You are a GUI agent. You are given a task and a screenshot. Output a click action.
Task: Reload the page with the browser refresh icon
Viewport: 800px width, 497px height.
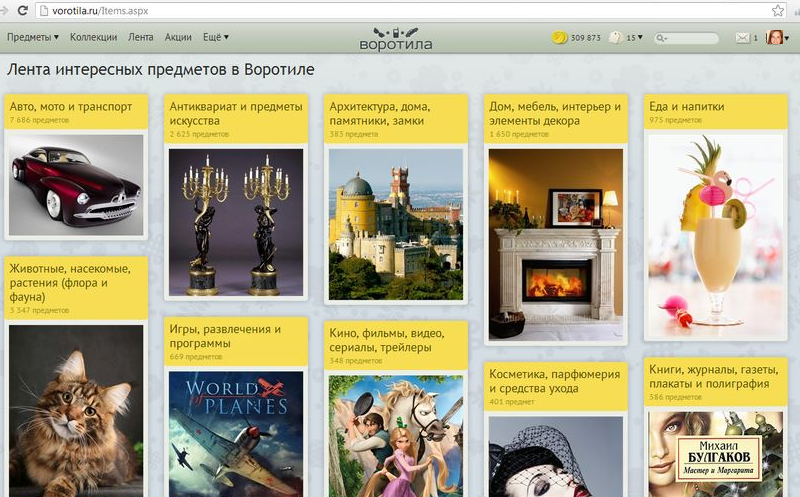22,10
